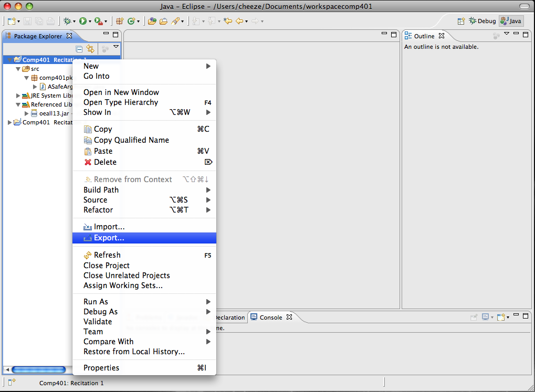Click the Package Explorer scroll-left arrow
535x392 pixels.
[x=7, y=369]
